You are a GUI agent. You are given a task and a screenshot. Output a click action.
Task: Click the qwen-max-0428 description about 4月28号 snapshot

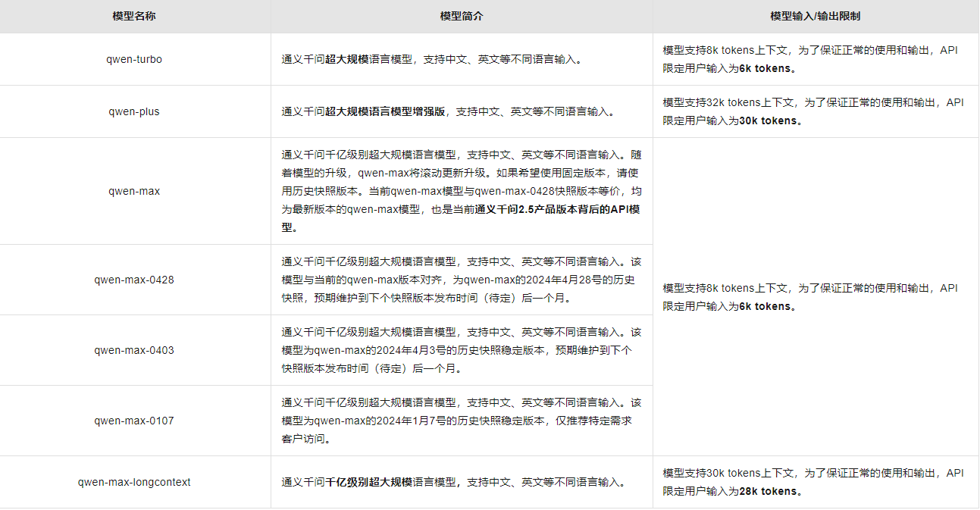[462, 280]
